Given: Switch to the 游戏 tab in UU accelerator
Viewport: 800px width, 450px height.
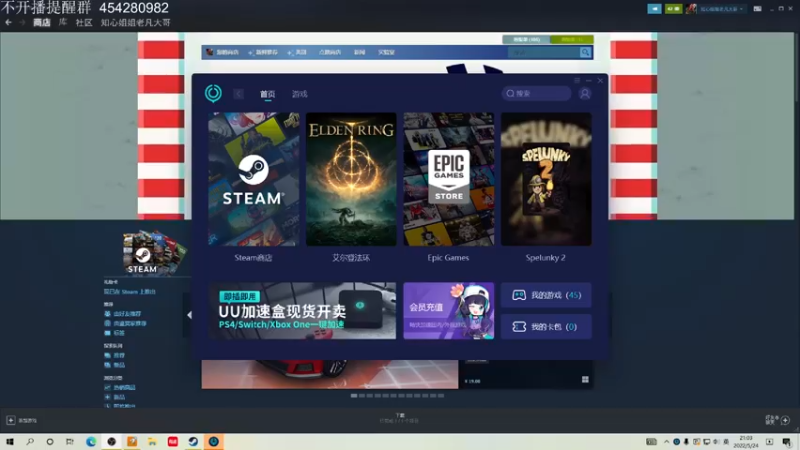Looking at the screenshot, I should (x=299, y=94).
